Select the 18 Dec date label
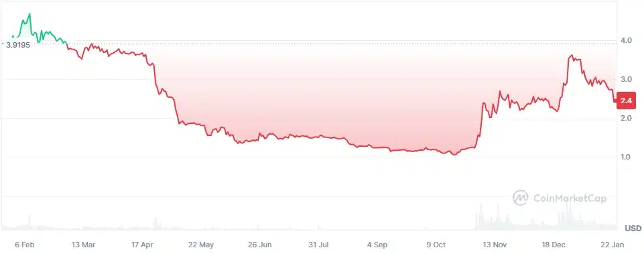The image size is (644, 254). coord(554,245)
